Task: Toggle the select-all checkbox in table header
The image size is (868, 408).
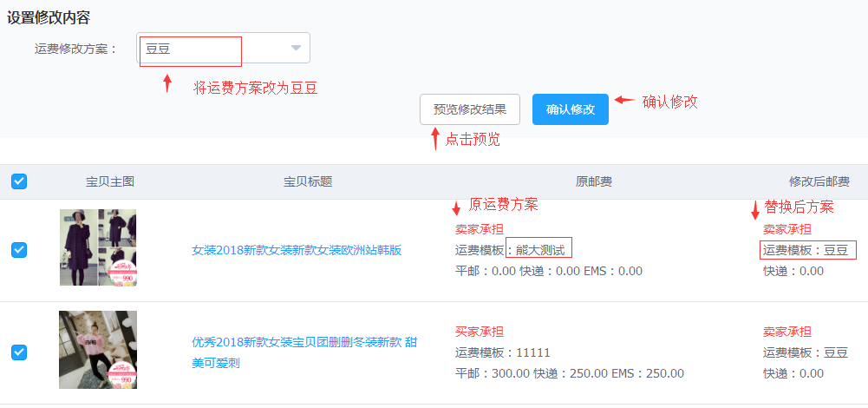Action: [19, 181]
